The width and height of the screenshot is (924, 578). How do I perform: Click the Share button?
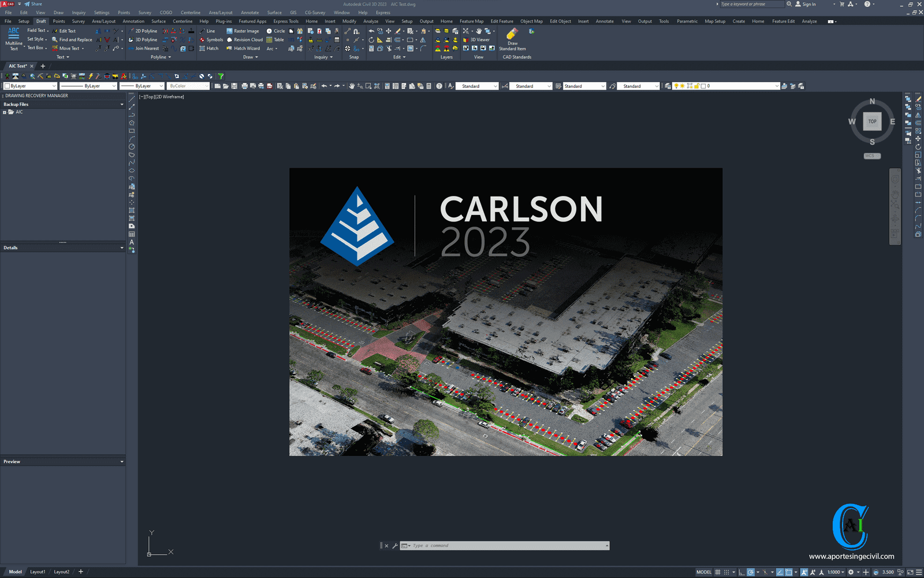[33, 4]
